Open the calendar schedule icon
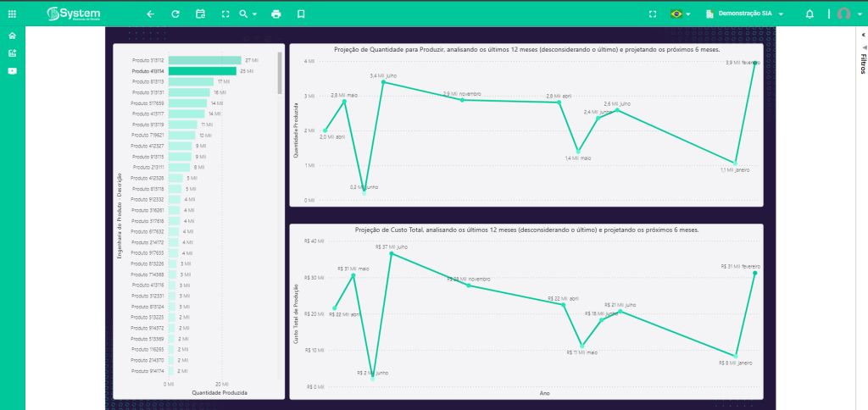 coord(200,14)
